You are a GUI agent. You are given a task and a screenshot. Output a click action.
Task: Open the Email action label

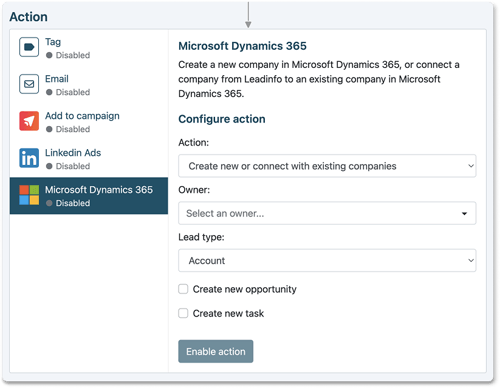[57, 79]
